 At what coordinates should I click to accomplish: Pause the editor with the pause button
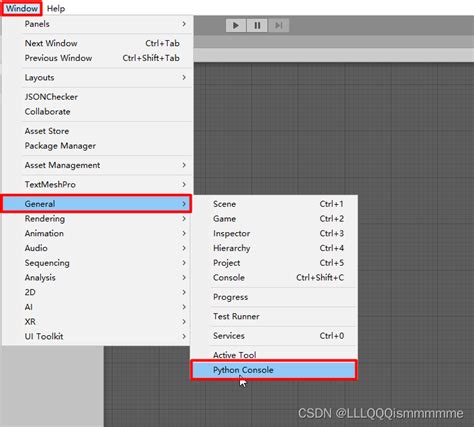coord(257,25)
